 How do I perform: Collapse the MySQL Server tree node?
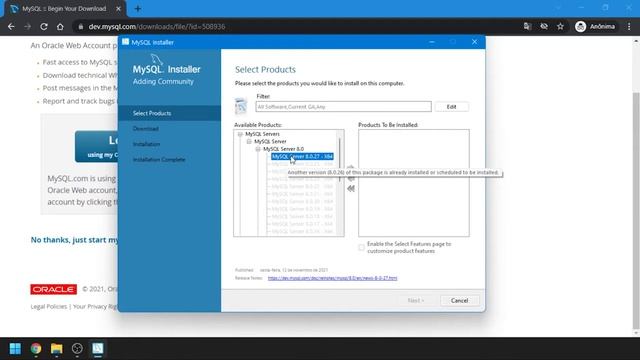pos(249,141)
